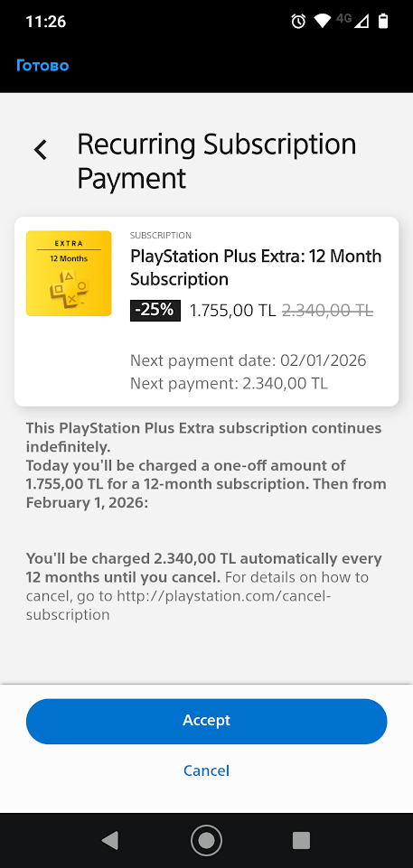
Task: Tap the Next payment date line
Action: pos(248,360)
